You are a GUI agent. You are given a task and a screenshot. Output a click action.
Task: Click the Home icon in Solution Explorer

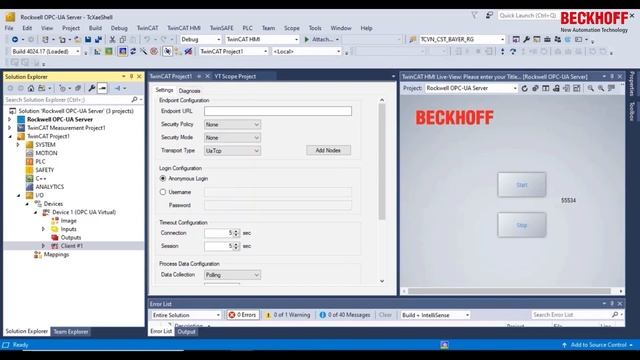[x=31, y=88]
